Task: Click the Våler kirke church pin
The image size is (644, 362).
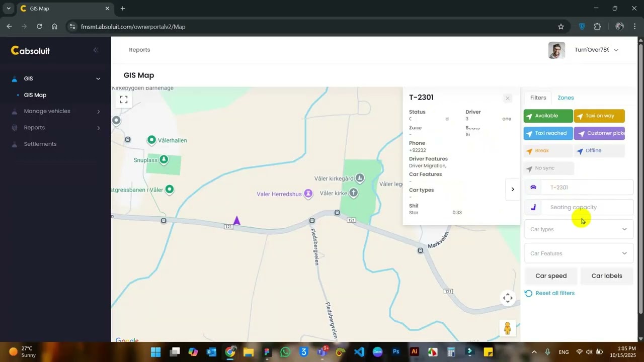Action: tap(354, 193)
